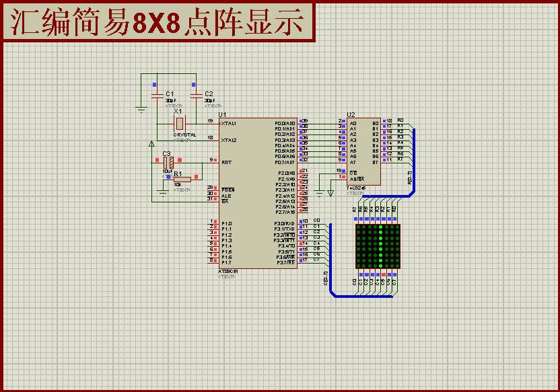Click the P1.7 pin label
This screenshot has height=392, width=560.
226,263
